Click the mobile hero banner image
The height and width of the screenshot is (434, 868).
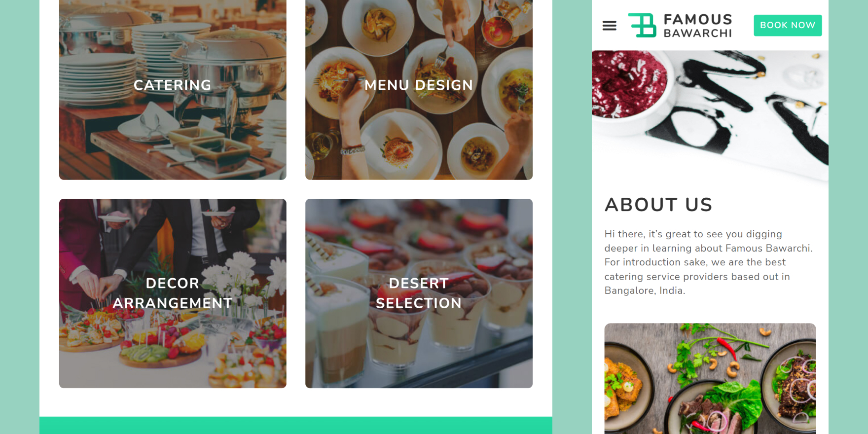pyautogui.click(x=710, y=116)
